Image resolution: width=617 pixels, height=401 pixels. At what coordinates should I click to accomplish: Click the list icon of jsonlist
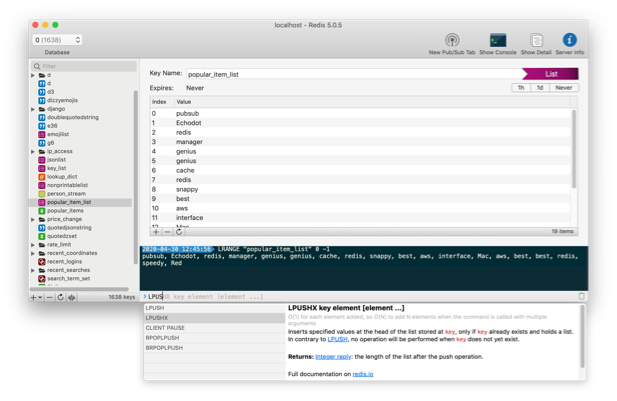[42, 160]
